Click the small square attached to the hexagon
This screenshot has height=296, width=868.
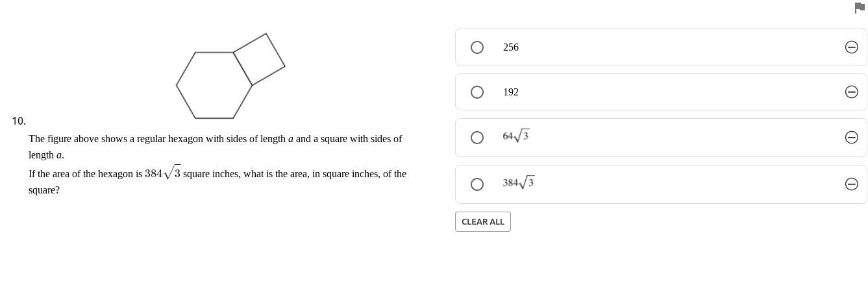coord(259,59)
